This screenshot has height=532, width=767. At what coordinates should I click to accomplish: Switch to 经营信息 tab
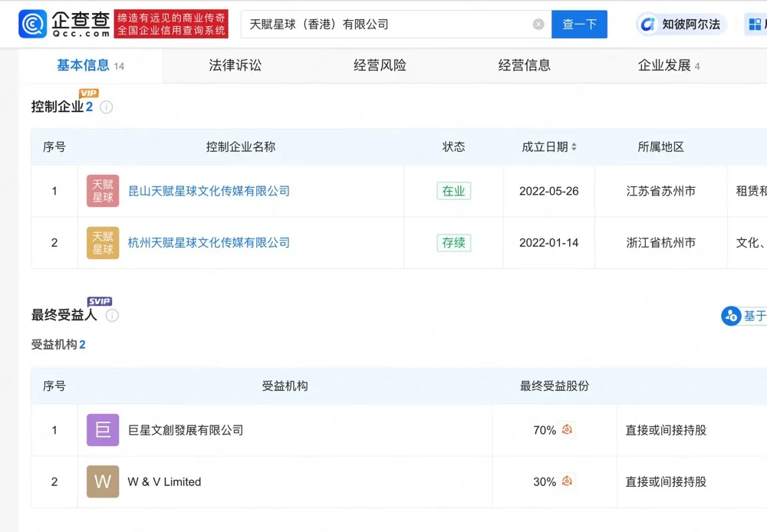(x=525, y=65)
